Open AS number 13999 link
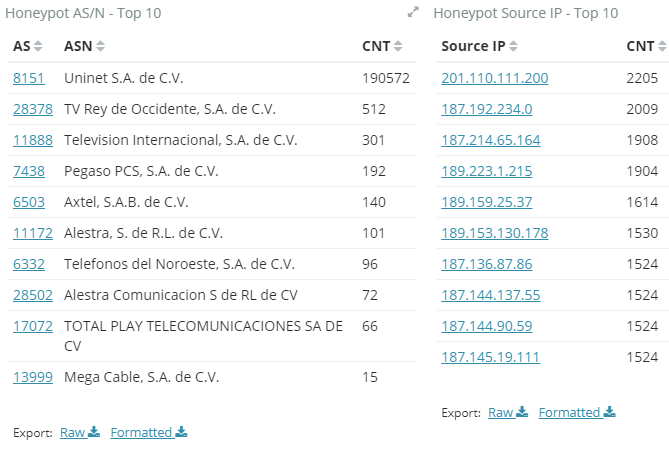Screen dimensions: 669x452 pyautogui.click(x=33, y=377)
